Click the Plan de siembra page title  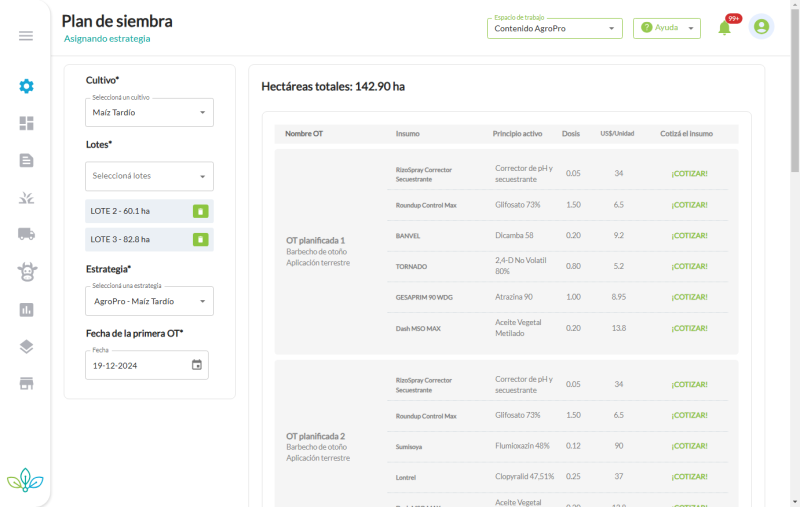(117, 21)
